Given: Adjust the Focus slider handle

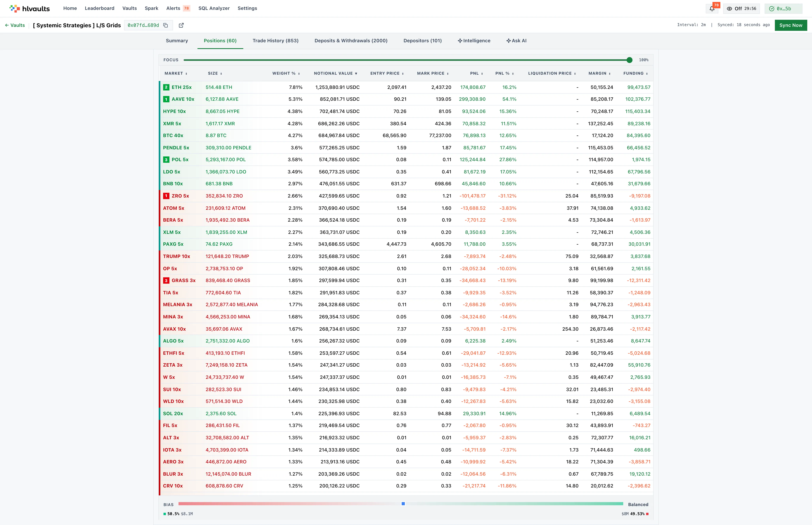Looking at the screenshot, I should click(629, 60).
